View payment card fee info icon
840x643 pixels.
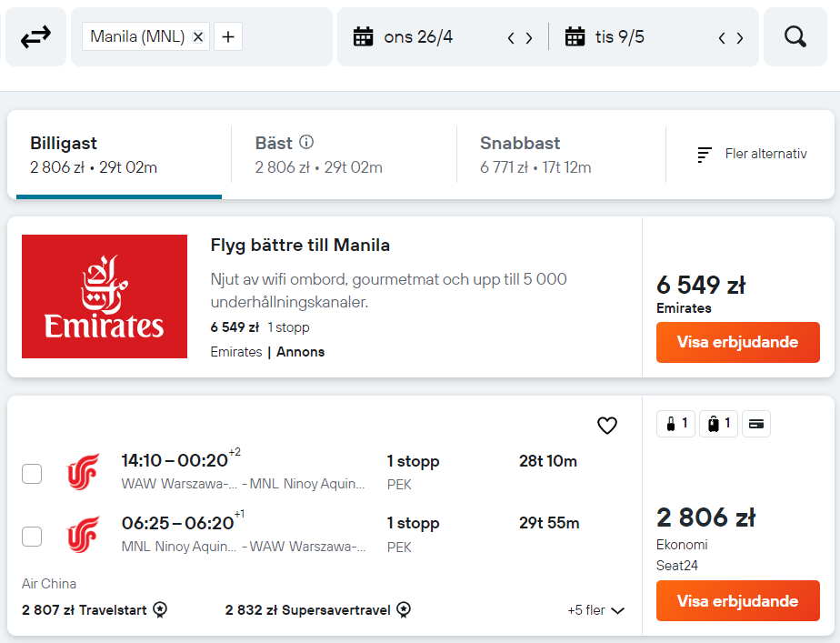tap(755, 424)
